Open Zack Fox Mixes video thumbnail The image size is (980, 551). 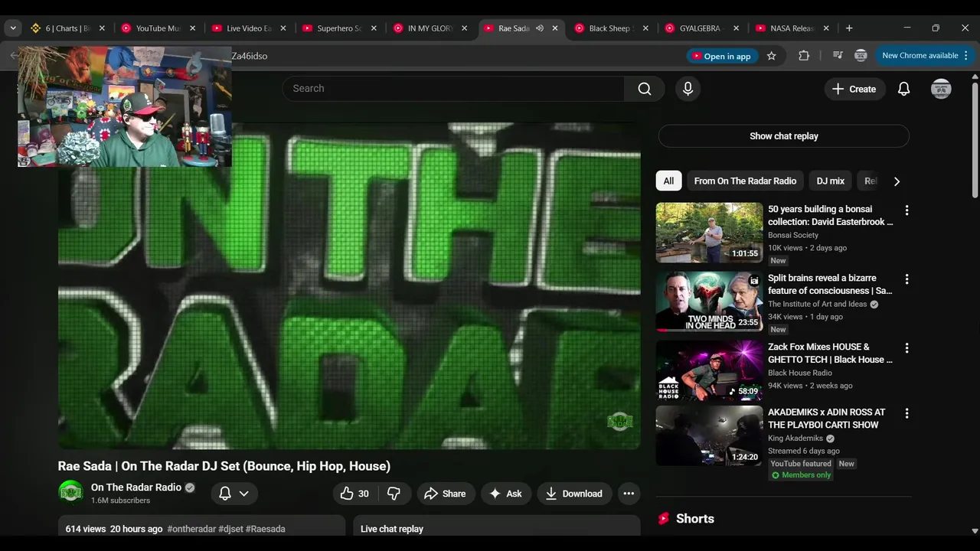709,370
